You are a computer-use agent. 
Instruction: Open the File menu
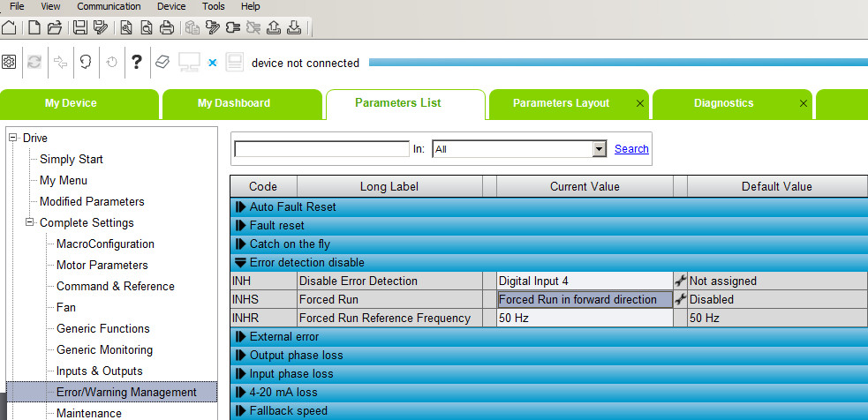coord(17,7)
